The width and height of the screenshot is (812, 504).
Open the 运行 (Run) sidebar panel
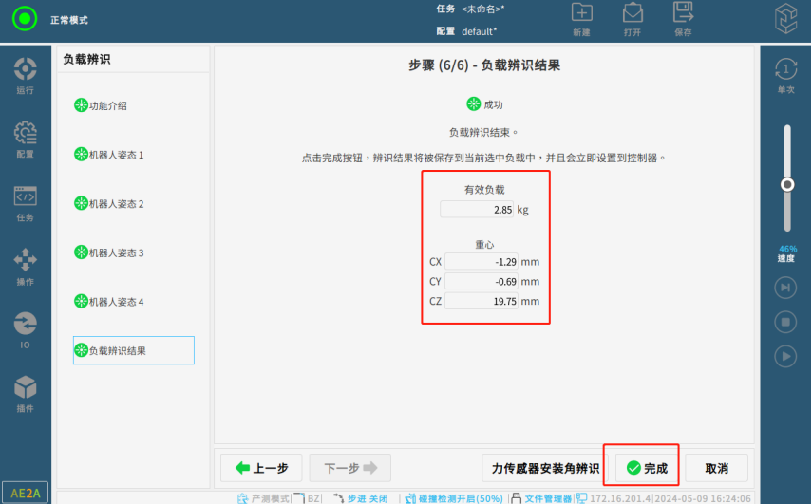tap(26, 76)
